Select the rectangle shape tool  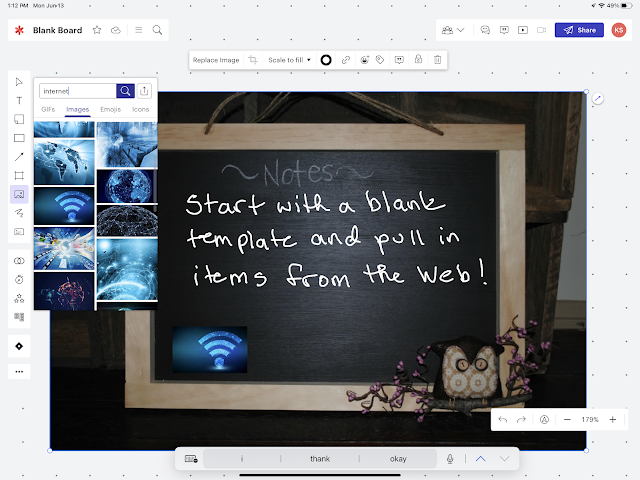(x=19, y=138)
